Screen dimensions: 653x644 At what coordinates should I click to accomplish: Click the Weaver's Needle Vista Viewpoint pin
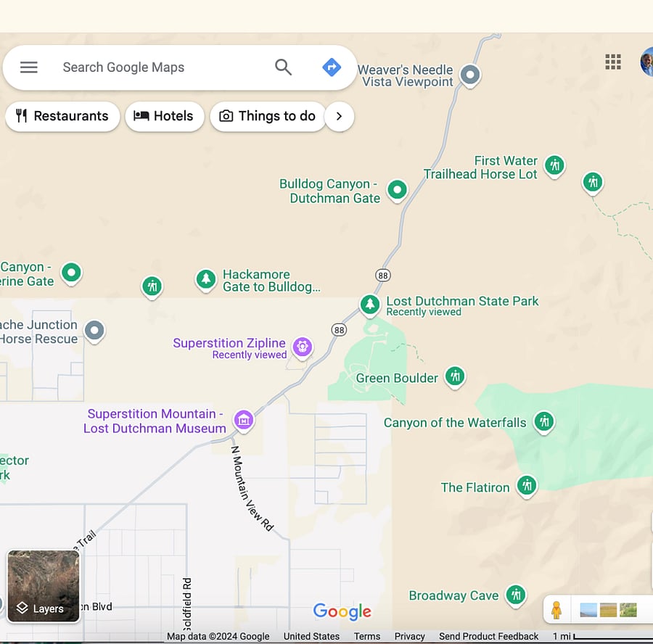pyautogui.click(x=470, y=75)
